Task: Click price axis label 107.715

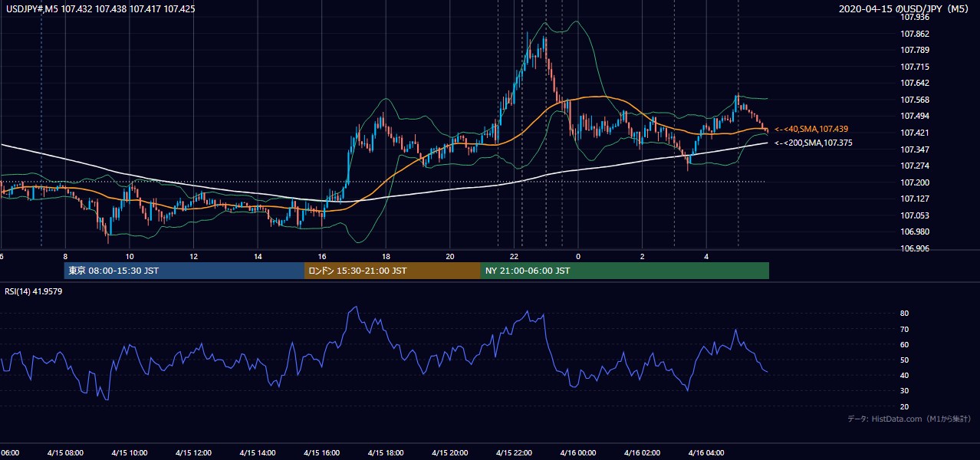Action: coord(915,67)
